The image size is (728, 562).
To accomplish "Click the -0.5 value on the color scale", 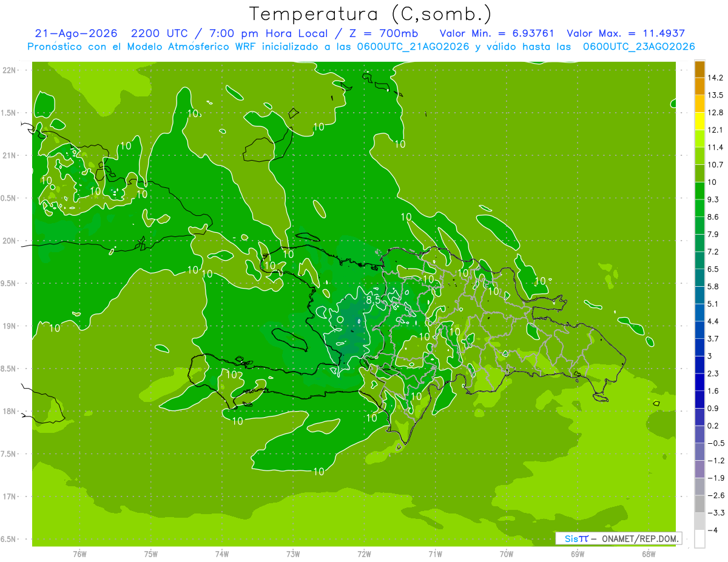I will (x=715, y=443).
